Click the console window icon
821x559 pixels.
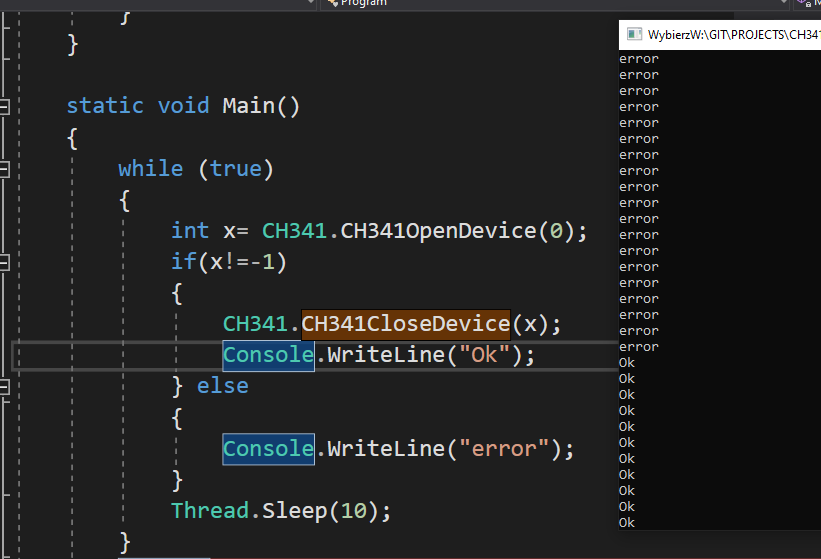click(x=634, y=35)
